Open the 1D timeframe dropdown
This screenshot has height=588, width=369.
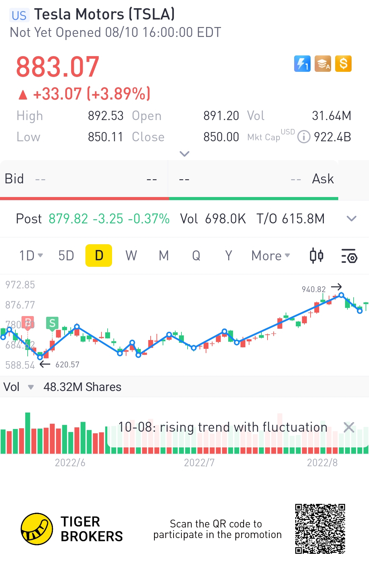click(31, 256)
